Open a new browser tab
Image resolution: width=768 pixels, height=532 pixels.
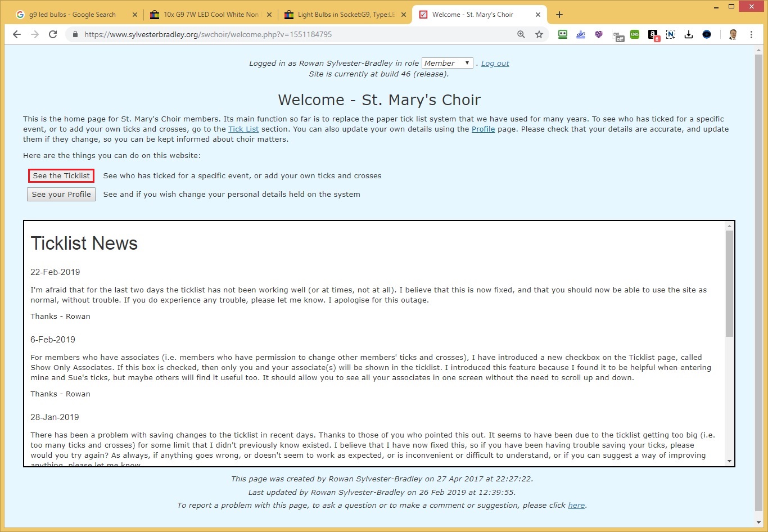(559, 15)
